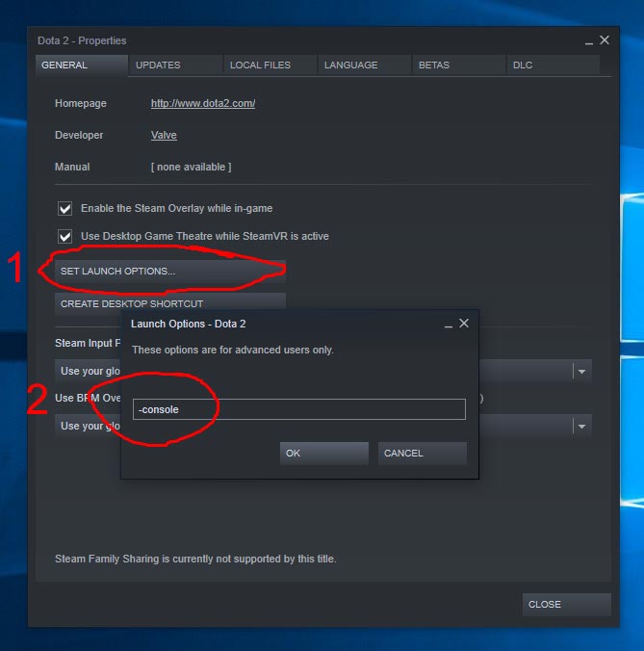Go to the BETAS tab
The height and width of the screenshot is (651, 644).
458,65
